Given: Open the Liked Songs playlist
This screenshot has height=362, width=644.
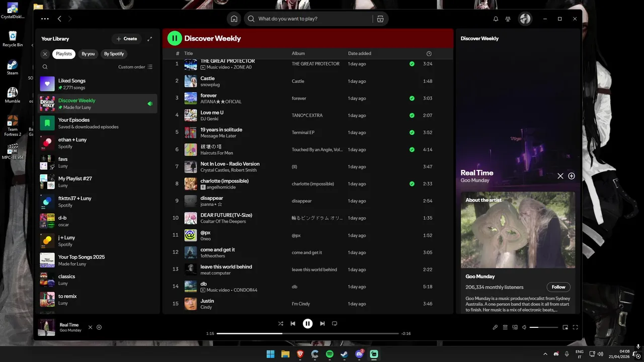Looking at the screenshot, I should point(98,84).
